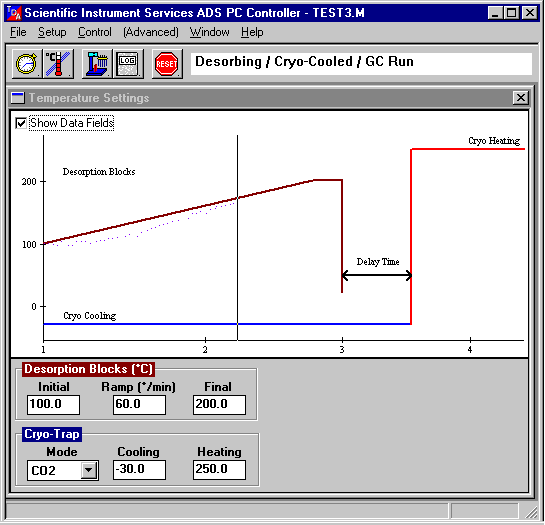Open the Help menu
Screen dimensions: 545x525
pos(252,32)
